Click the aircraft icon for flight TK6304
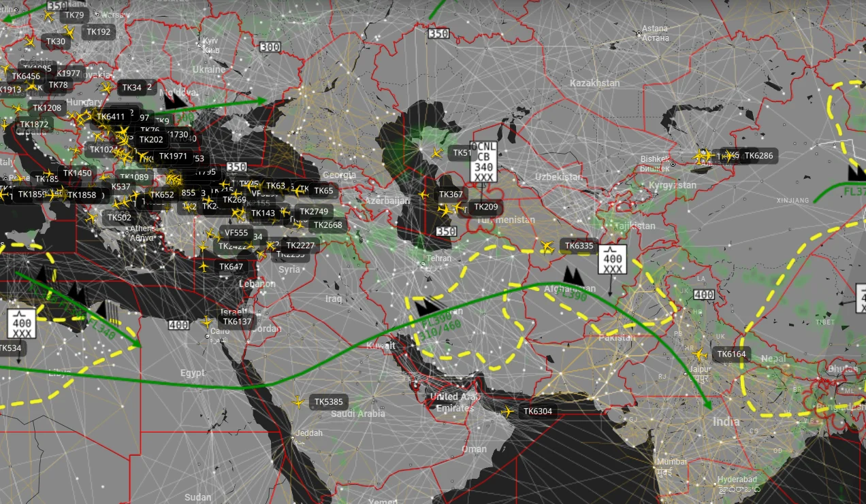Viewport: 866px width, 504px height. 507,411
